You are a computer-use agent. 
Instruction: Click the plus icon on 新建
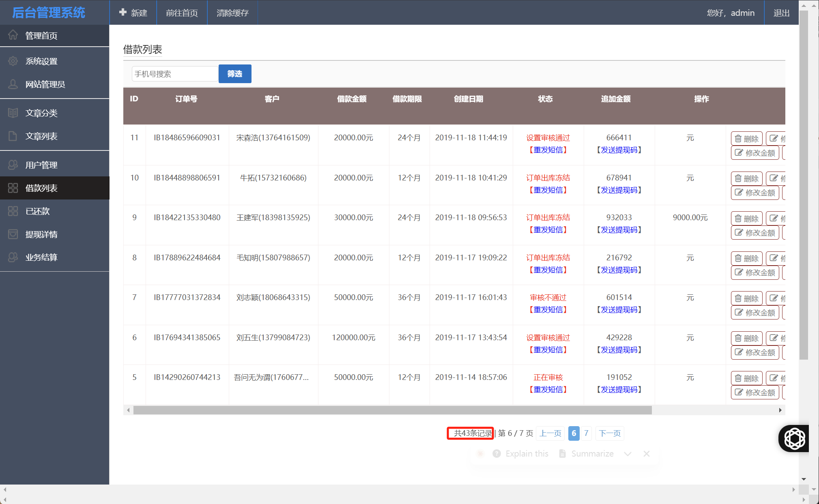[x=123, y=12]
